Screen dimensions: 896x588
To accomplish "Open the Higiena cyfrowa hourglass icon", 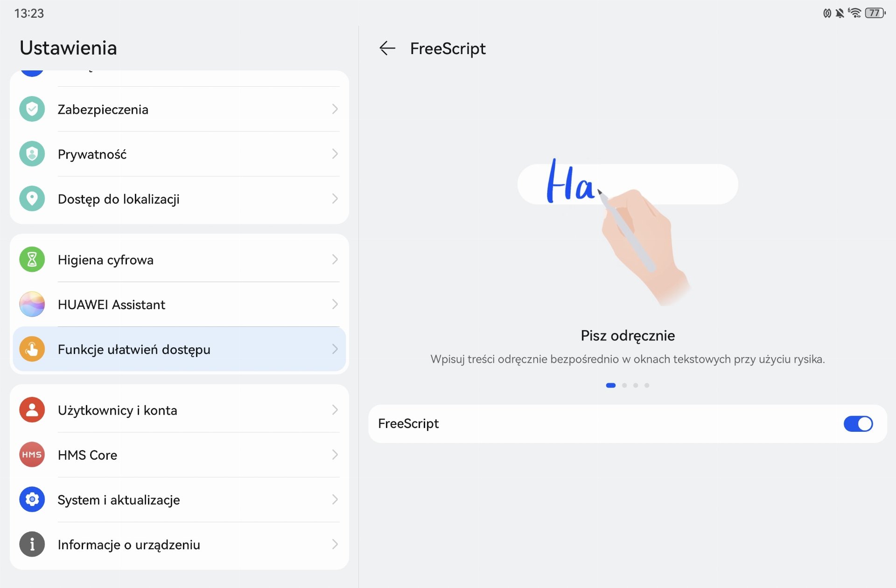I will coord(32,259).
